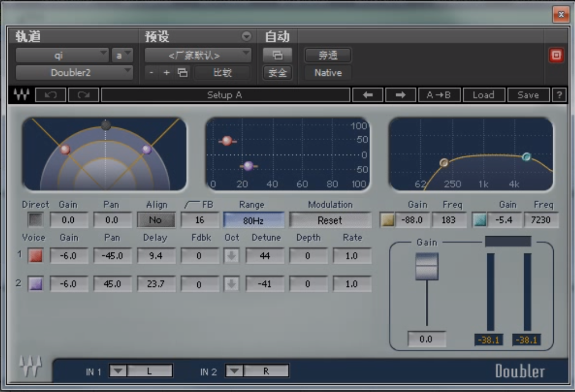
Task: Click the Voice 1 octave down arrow
Action: tap(232, 256)
